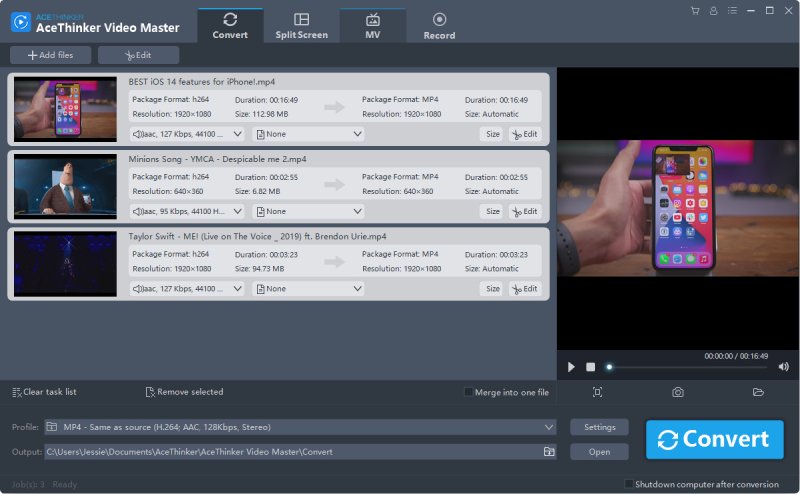Click Size button for Minions Song video
Viewport: 800px width, 494px height.
(x=492, y=211)
